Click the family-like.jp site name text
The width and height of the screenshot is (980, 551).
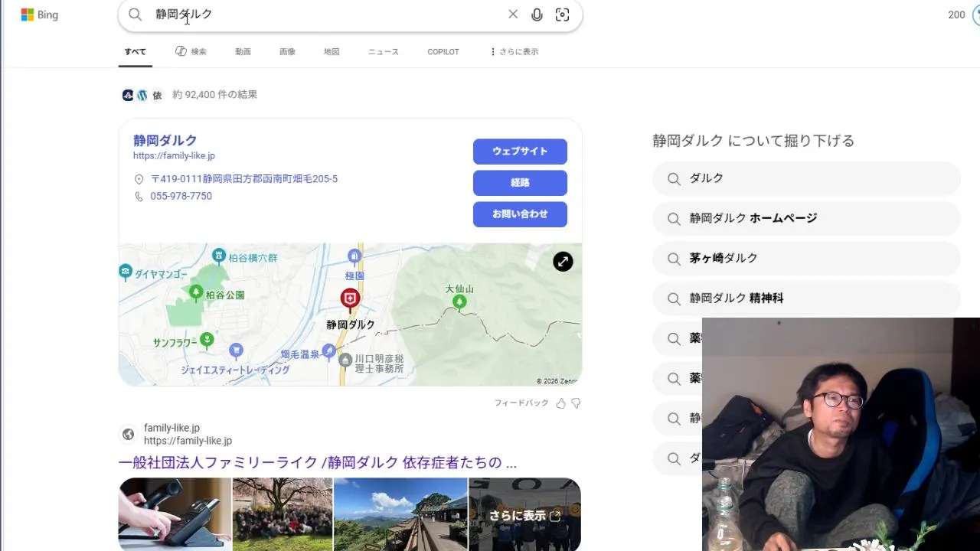click(171, 428)
